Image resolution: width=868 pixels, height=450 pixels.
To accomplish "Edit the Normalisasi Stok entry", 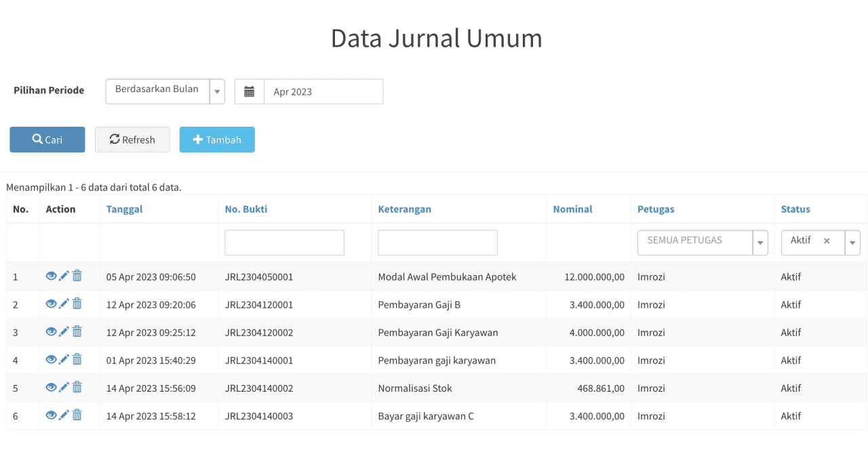I will (x=64, y=387).
